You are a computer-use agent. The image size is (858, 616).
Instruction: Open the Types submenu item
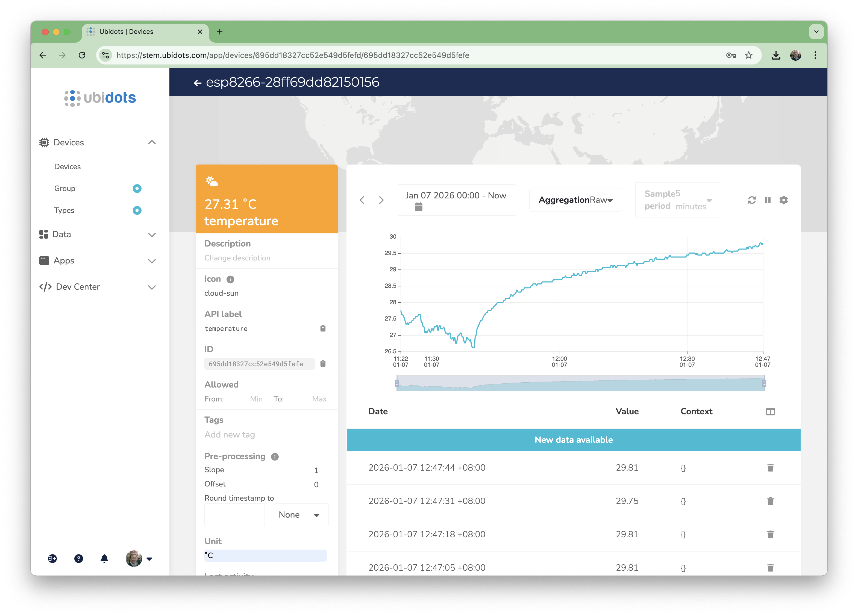click(64, 210)
